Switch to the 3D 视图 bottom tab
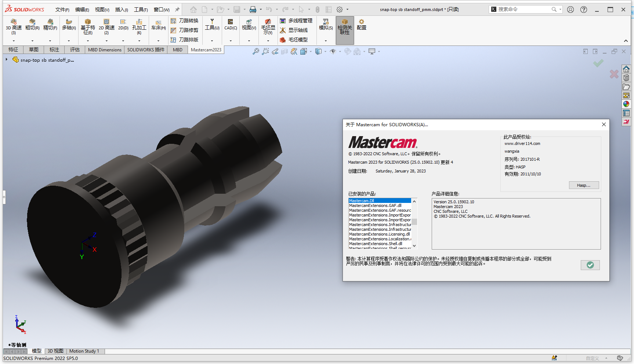Image resolution: width=634 pixels, height=364 pixels. click(x=55, y=351)
